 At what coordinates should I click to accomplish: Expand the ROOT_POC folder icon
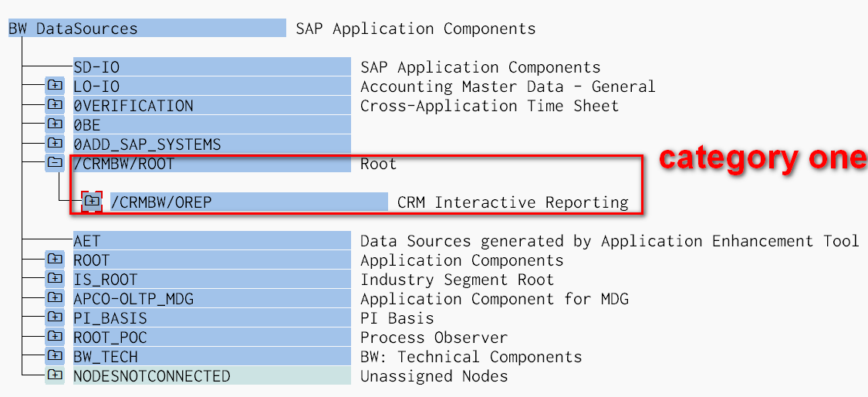pos(54,337)
